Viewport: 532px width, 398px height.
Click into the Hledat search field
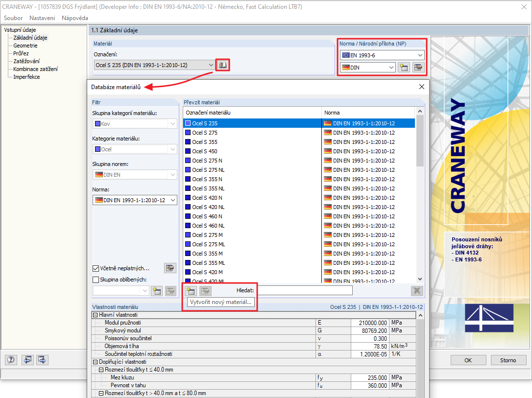point(304,290)
